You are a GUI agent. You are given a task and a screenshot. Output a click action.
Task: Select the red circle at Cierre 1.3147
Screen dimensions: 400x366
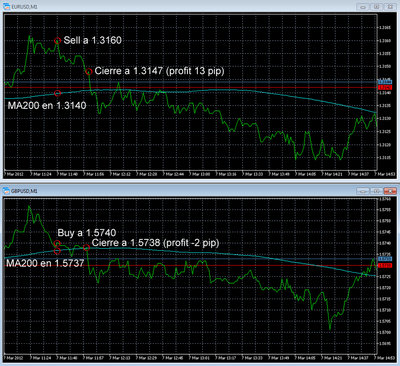[x=89, y=72]
